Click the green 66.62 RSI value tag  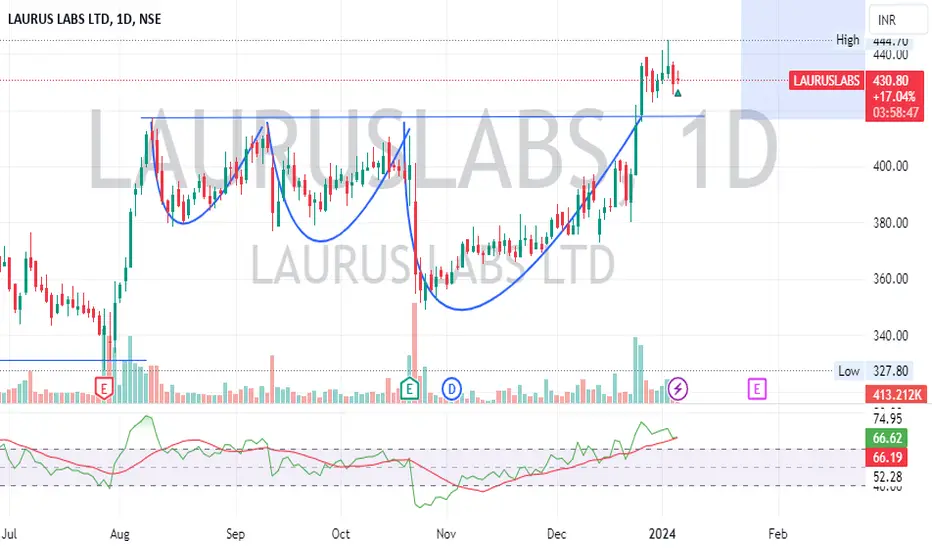(887, 438)
